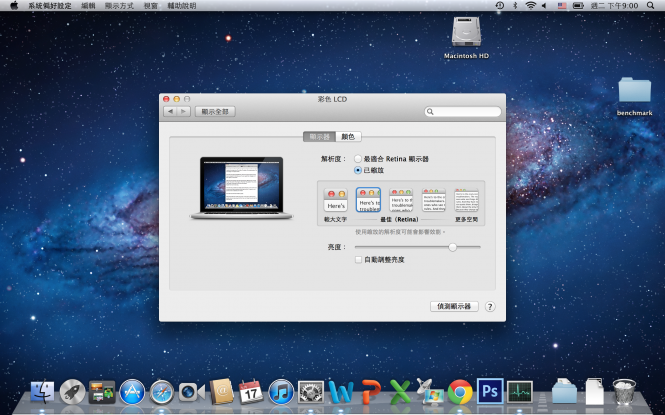Open the blue folder stack in Dock
This screenshot has height=415, width=665.
click(x=564, y=391)
